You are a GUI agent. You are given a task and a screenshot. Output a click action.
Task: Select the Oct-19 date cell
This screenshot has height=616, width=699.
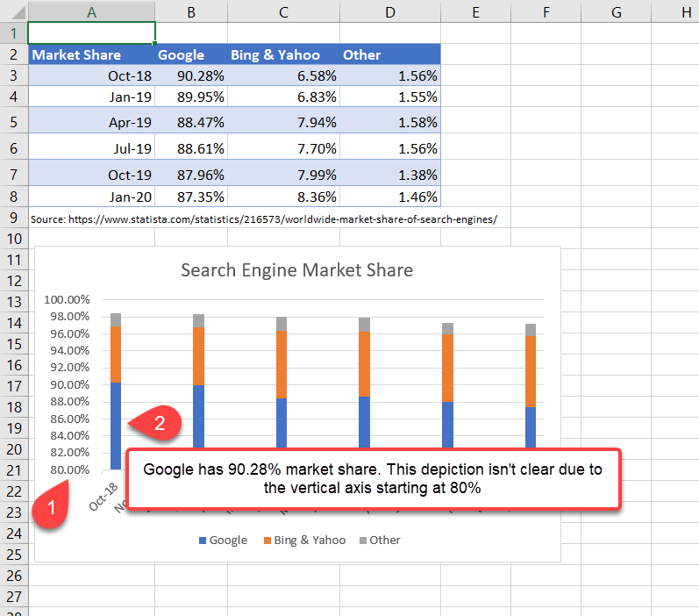(x=91, y=175)
